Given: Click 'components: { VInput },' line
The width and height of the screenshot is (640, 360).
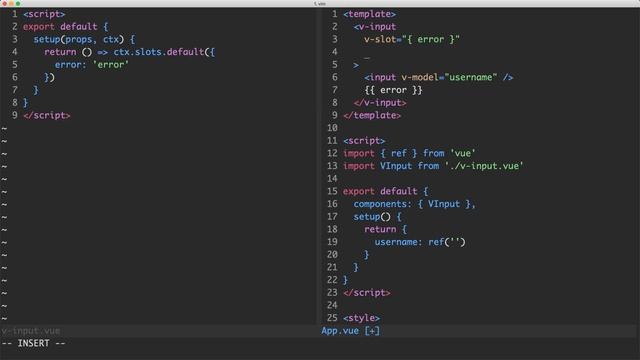Looking at the screenshot, I should click(415, 204).
